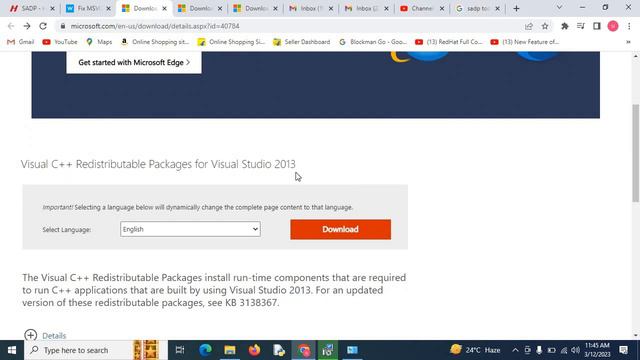The width and height of the screenshot is (640, 360).
Task: Open the New Feature of... bookmark
Action: click(525, 42)
